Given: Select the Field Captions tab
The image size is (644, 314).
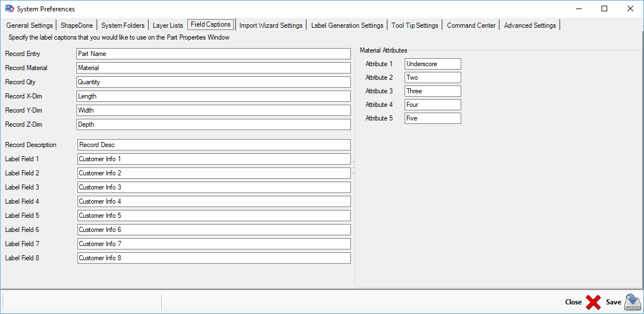Looking at the screenshot, I should (x=211, y=24).
